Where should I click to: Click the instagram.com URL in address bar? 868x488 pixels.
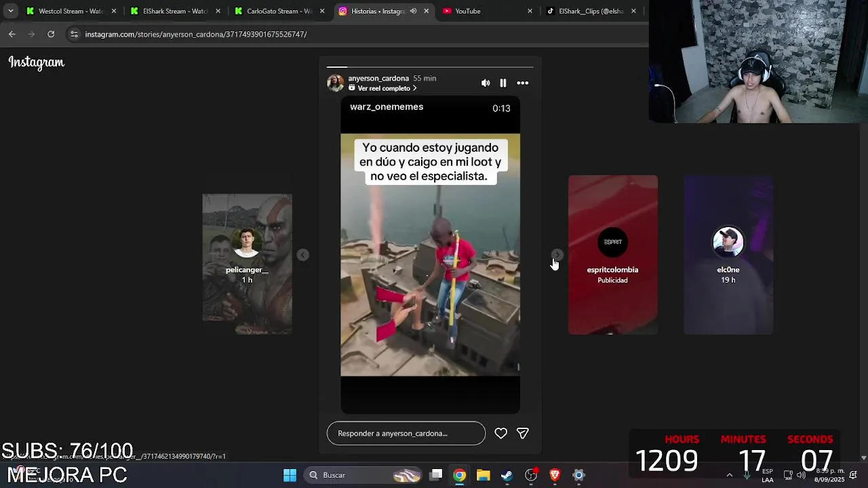pos(196,34)
